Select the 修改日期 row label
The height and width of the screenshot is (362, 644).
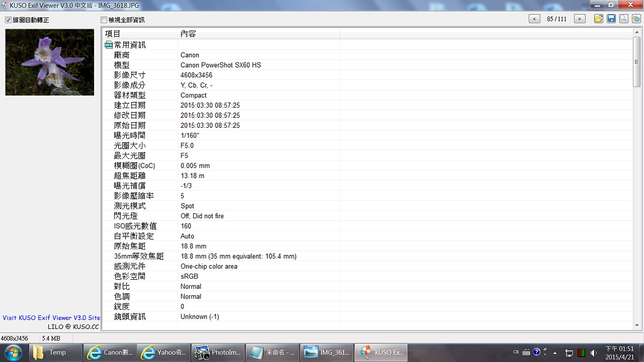pyautogui.click(x=130, y=115)
